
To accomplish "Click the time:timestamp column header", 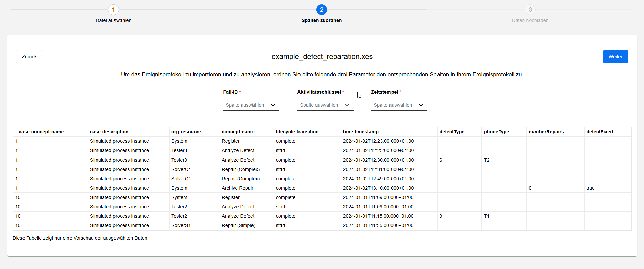I will [361, 132].
